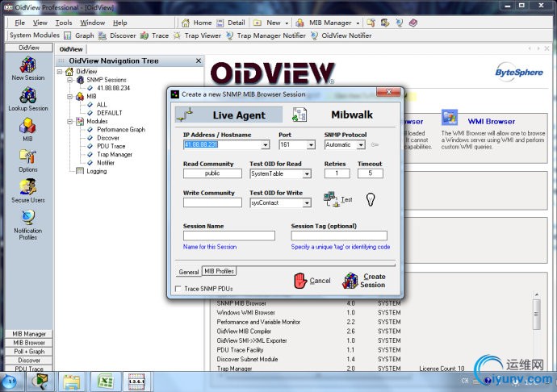
Task: Run the Test connection button
Action: point(337,199)
